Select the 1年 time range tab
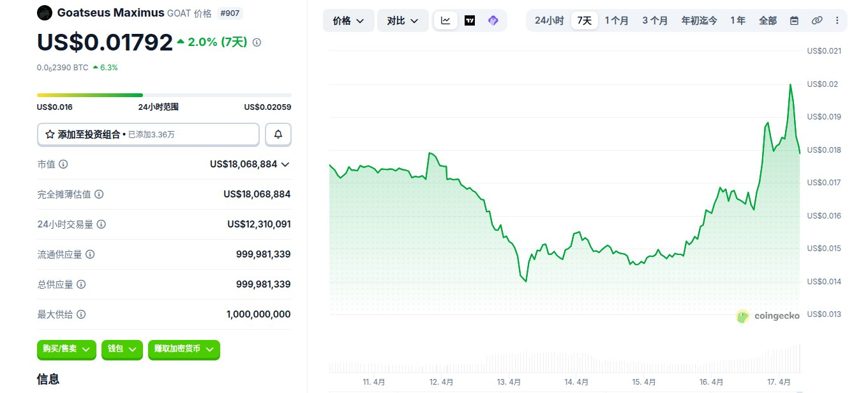This screenshot has width=868, height=393. point(738,20)
